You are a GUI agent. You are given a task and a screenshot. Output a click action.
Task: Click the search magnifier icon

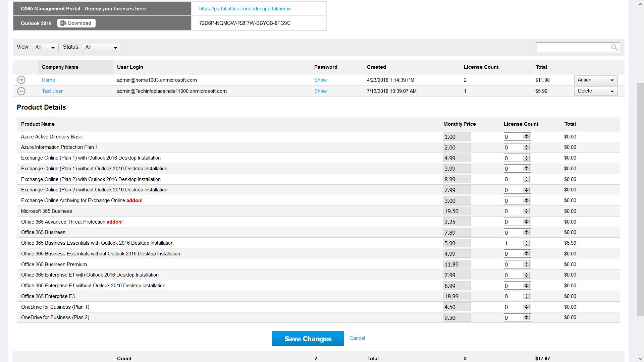(614, 48)
